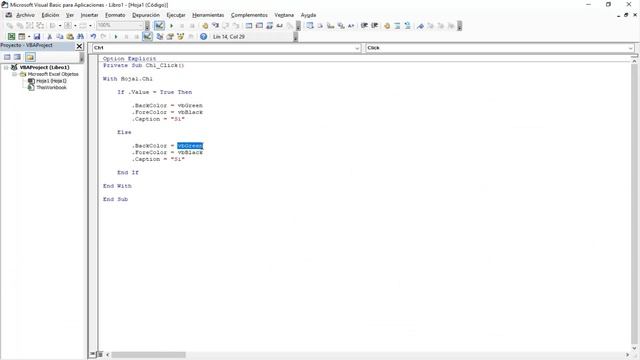
Task: Open the Ventana menu
Action: [284, 15]
